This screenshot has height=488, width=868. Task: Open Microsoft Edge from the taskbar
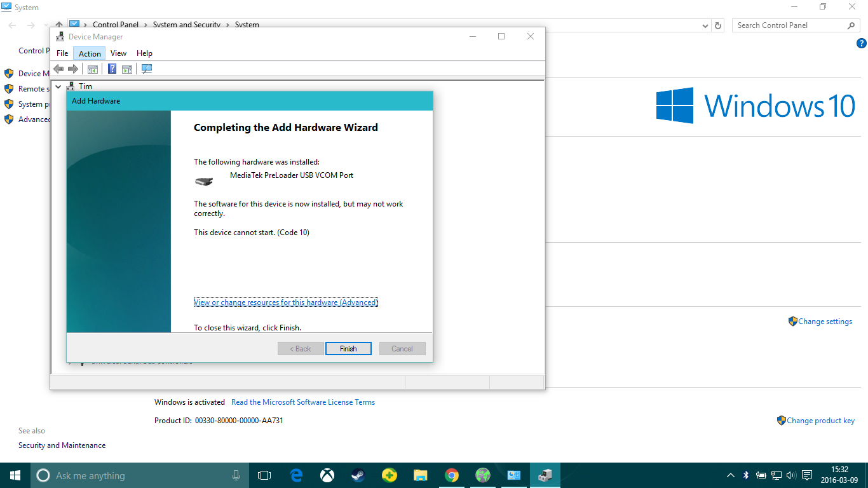click(295, 475)
